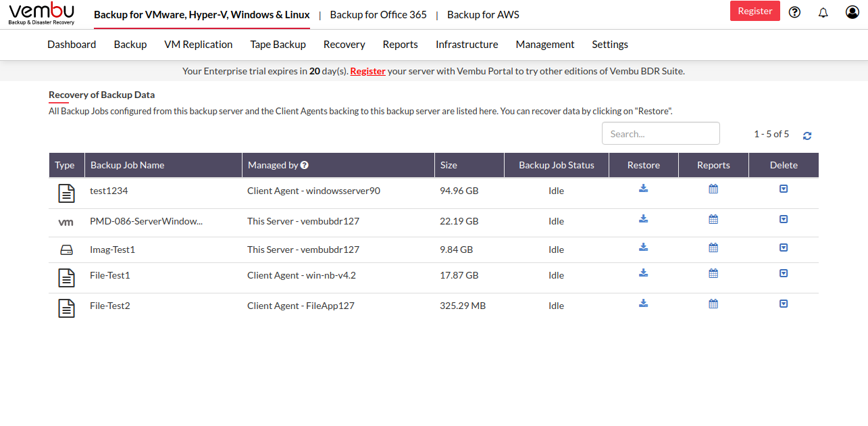The image size is (868, 426).
Task: Click the disk image type icon for Imag-Test1
Action: point(66,250)
